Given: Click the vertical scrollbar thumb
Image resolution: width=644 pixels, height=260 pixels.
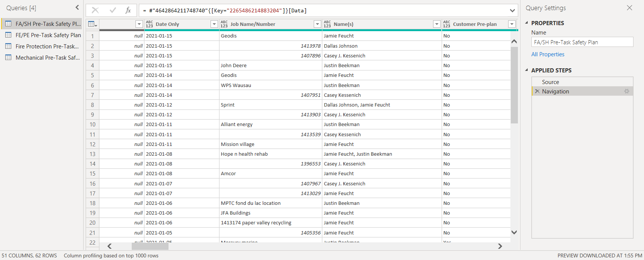Looking at the screenshot, I should 514,85.
